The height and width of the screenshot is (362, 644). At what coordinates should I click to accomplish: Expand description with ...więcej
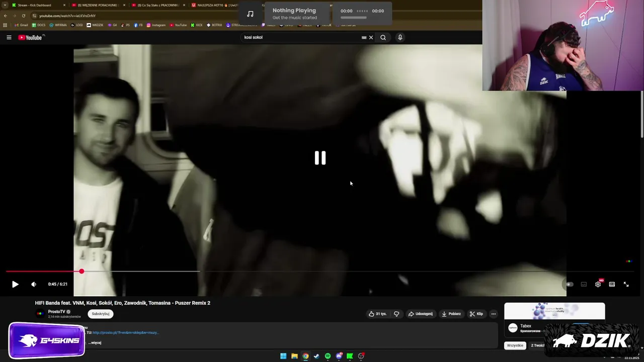[x=95, y=342]
